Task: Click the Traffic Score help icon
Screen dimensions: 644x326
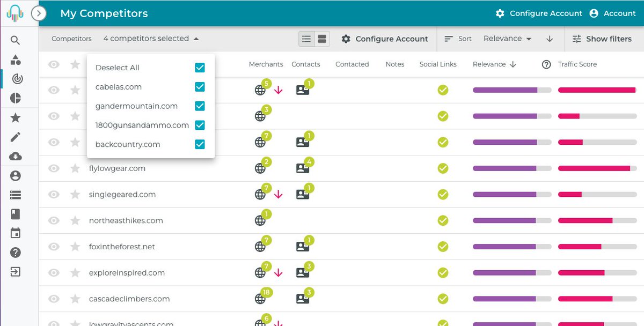Action: pyautogui.click(x=546, y=64)
